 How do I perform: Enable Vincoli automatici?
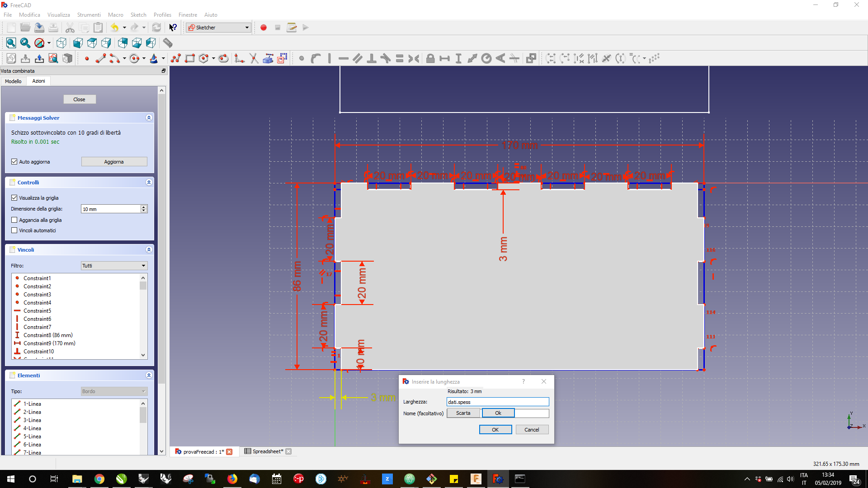[14, 230]
